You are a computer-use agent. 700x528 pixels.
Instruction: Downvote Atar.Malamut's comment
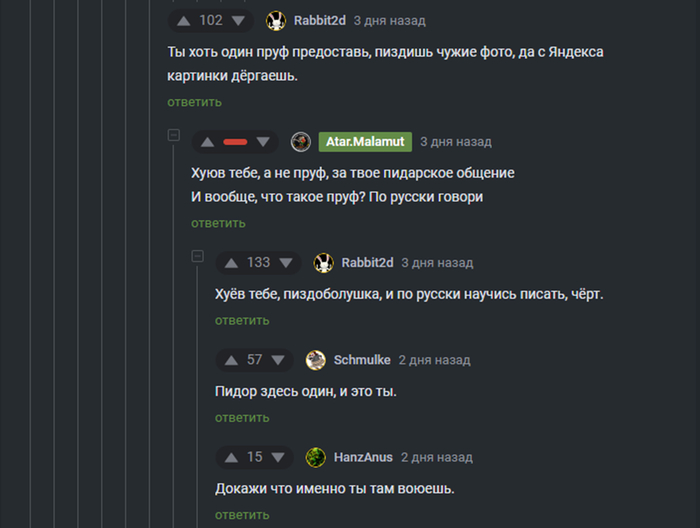262,142
